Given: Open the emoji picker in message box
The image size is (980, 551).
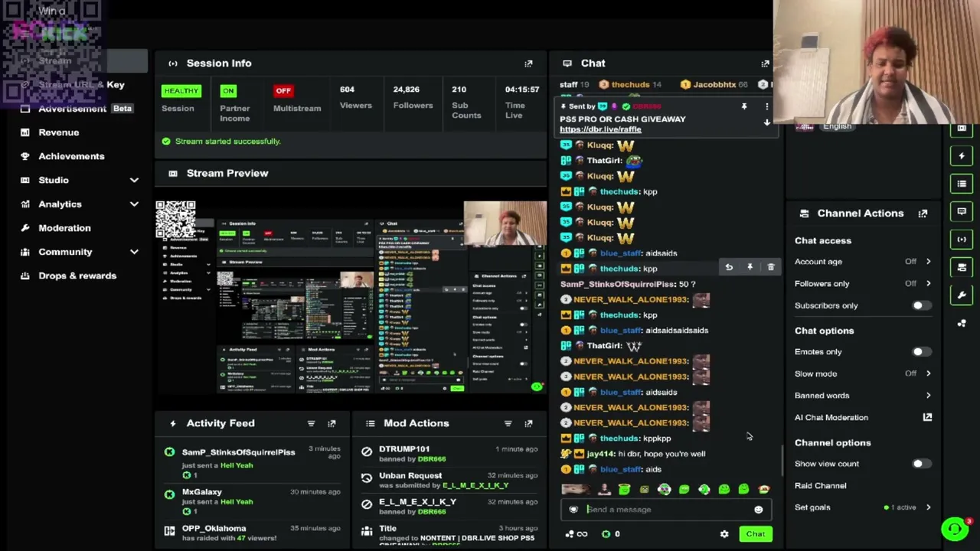Looking at the screenshot, I should click(758, 510).
